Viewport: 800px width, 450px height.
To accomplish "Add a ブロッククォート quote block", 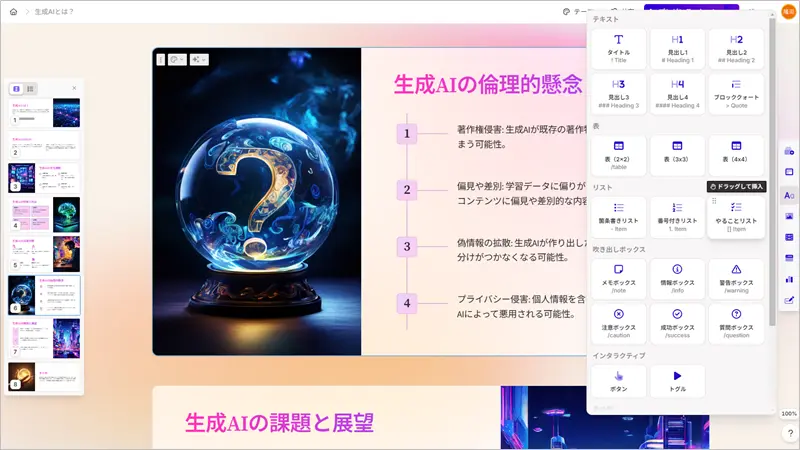I will click(x=736, y=90).
